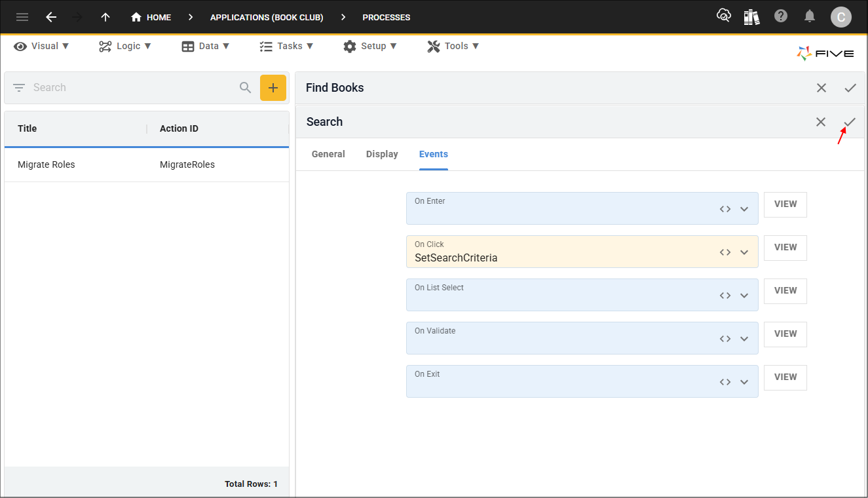Click the FIVE logo
Screen dimensions: 868x498
pos(825,54)
